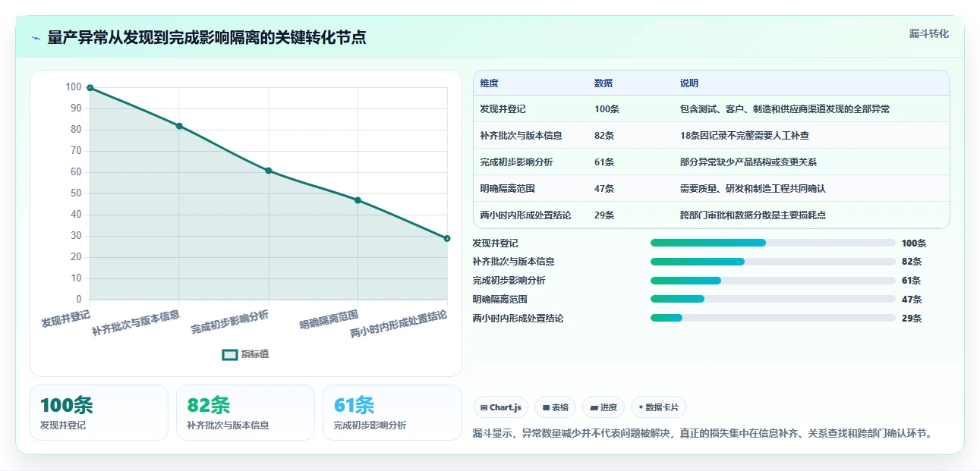Click the description 需要质量、研发和制造工程共同确认
Image resolution: width=980 pixels, height=471 pixels.
click(753, 189)
